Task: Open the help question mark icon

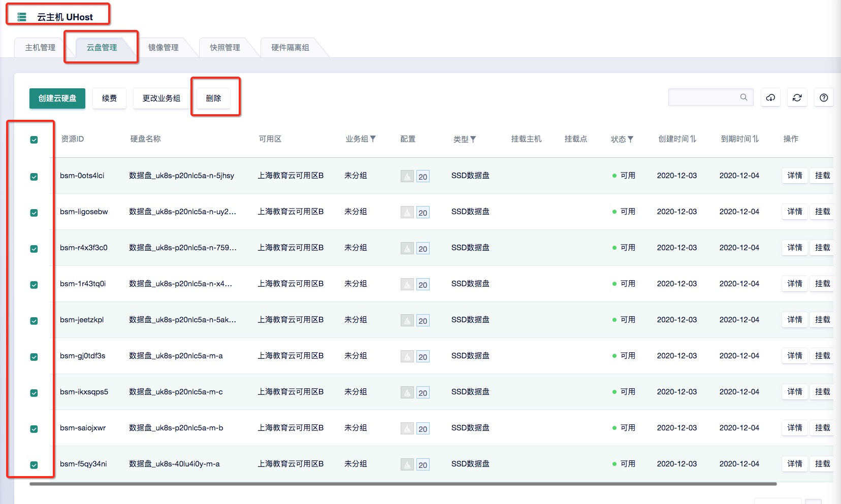Action: 824,97
